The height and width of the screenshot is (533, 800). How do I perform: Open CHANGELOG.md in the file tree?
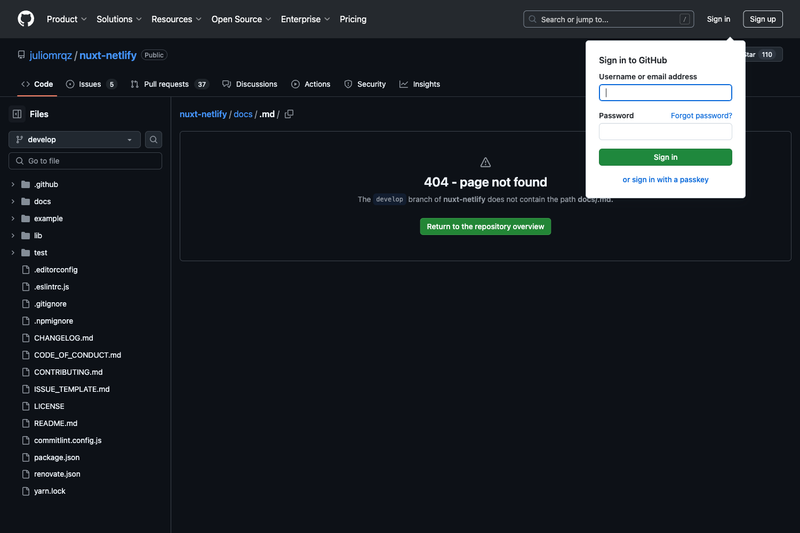63,338
